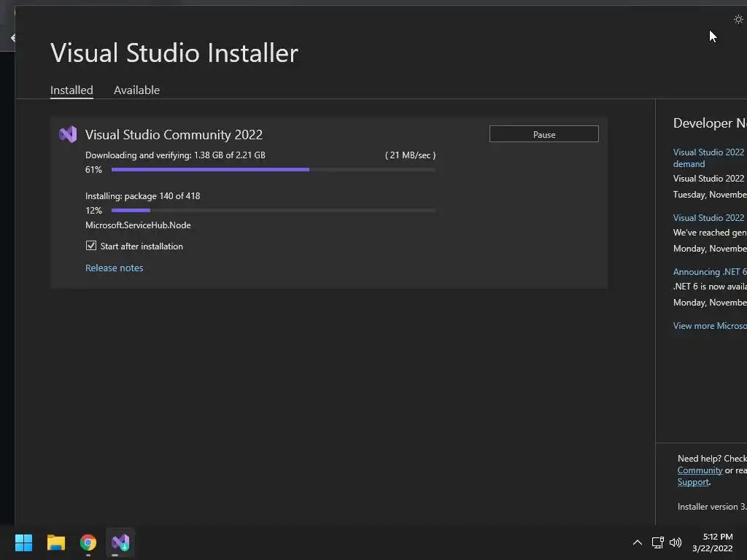
Task: Open the news link above We've reached
Action: [x=709, y=217]
